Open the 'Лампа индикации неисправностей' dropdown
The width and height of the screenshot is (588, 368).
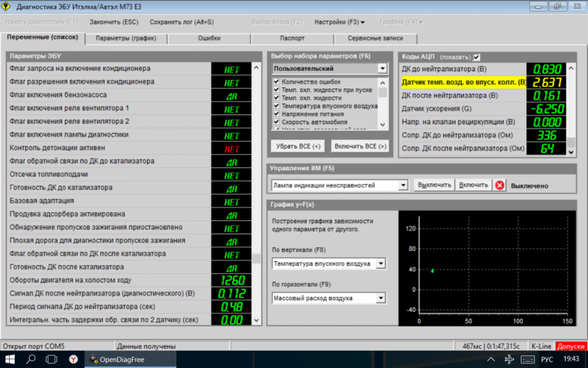point(403,185)
